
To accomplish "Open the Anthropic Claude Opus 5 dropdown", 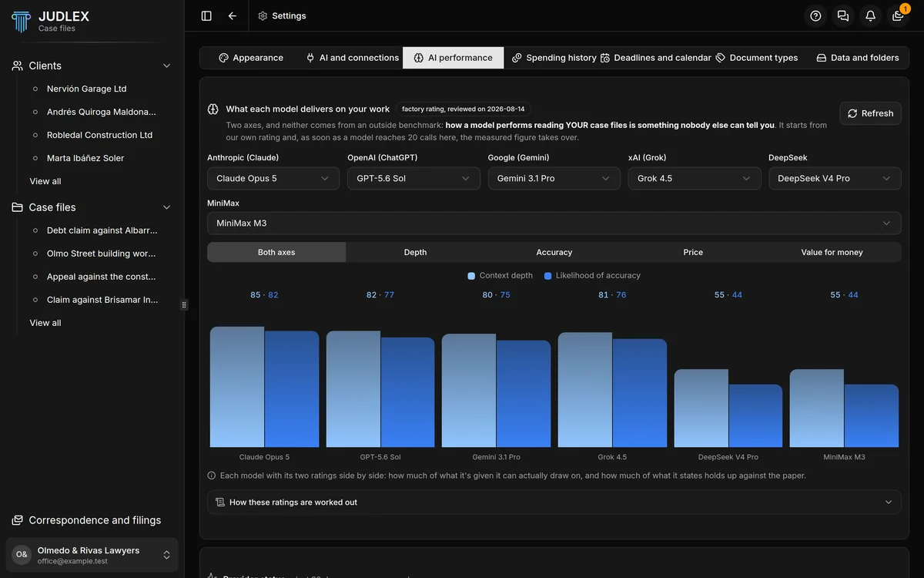I will tap(273, 178).
